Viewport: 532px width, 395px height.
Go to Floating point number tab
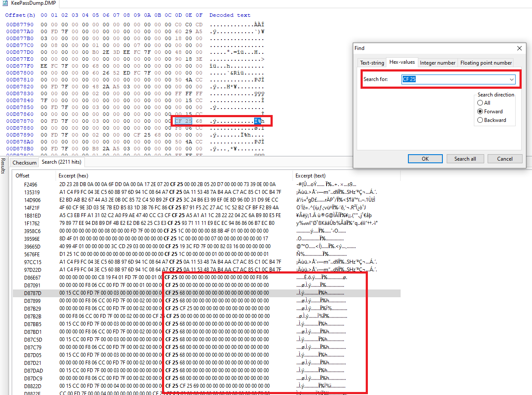click(x=485, y=63)
